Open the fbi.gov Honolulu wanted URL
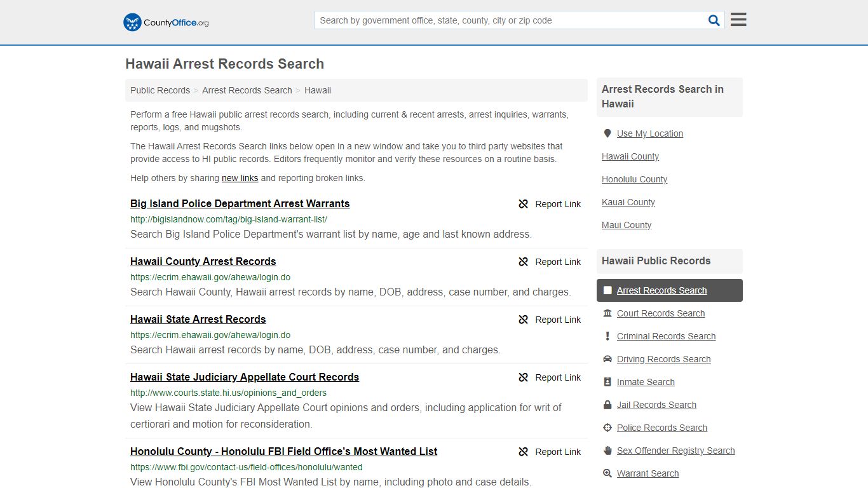The height and width of the screenshot is (488, 868). pos(247,467)
